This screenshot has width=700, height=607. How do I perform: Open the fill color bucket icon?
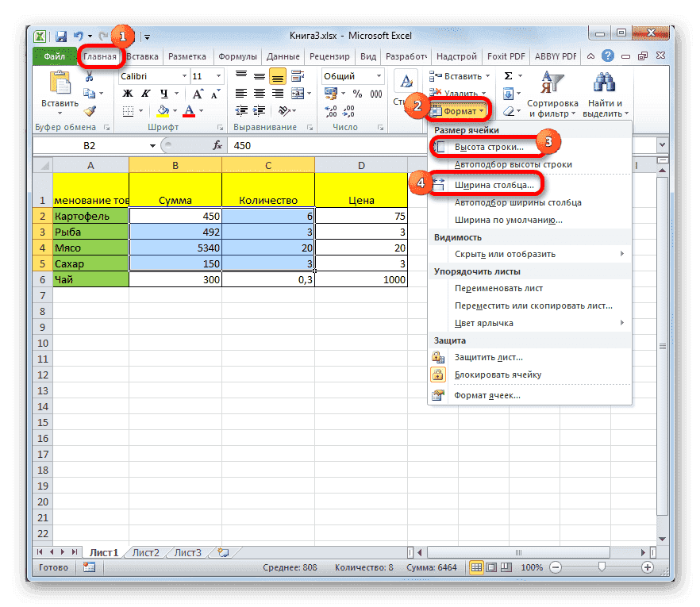(162, 111)
